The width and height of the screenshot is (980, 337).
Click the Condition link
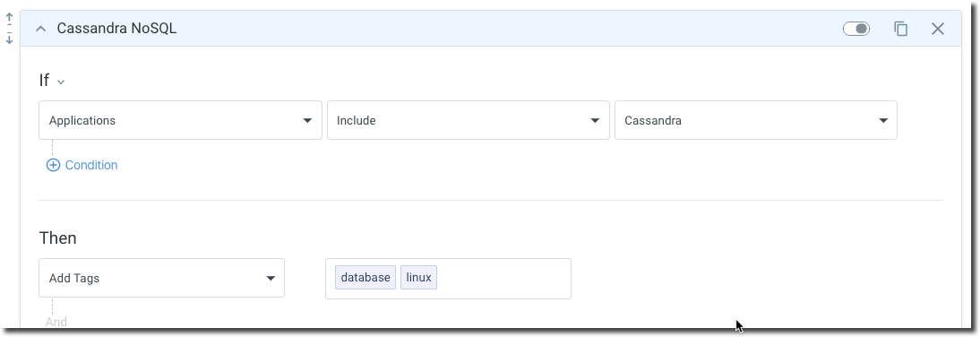pyautogui.click(x=91, y=165)
